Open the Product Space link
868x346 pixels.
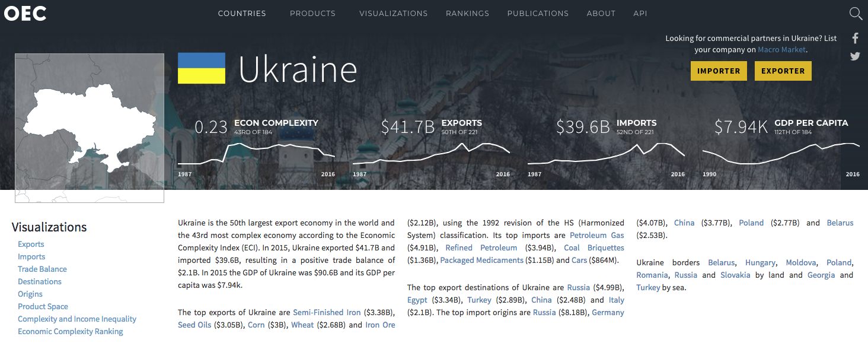[x=43, y=306]
